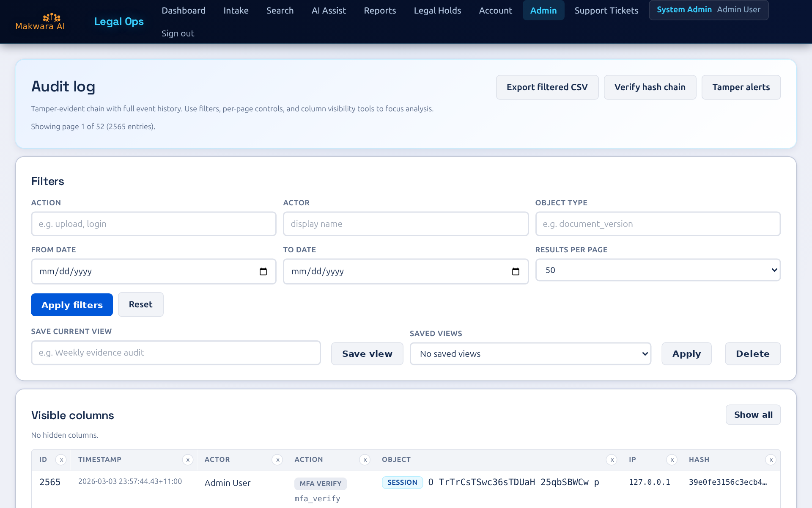Viewport: 812px width, 508px height.
Task: Open the From Date calendar picker icon
Action: click(263, 271)
